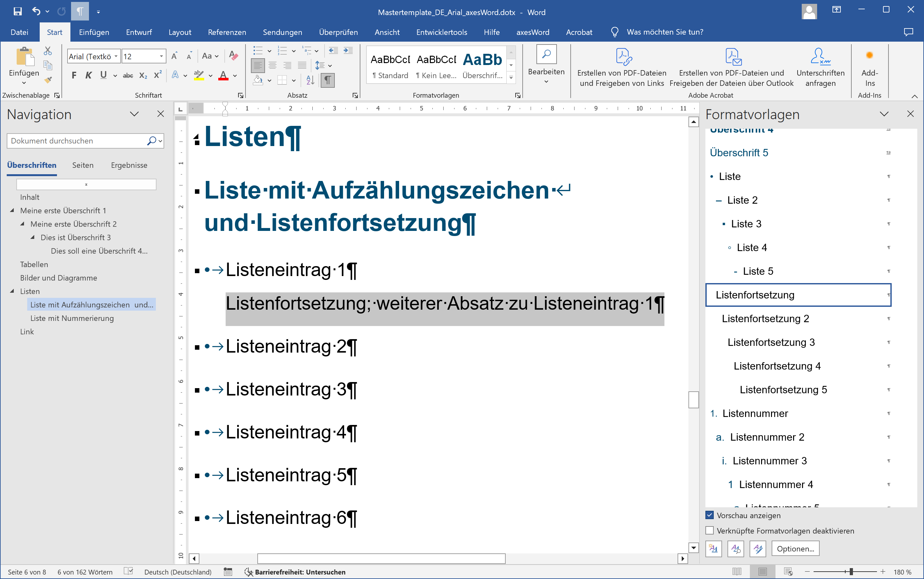Activate the Format Painter brush
Image resolution: width=924 pixels, height=579 pixels.
(48, 80)
